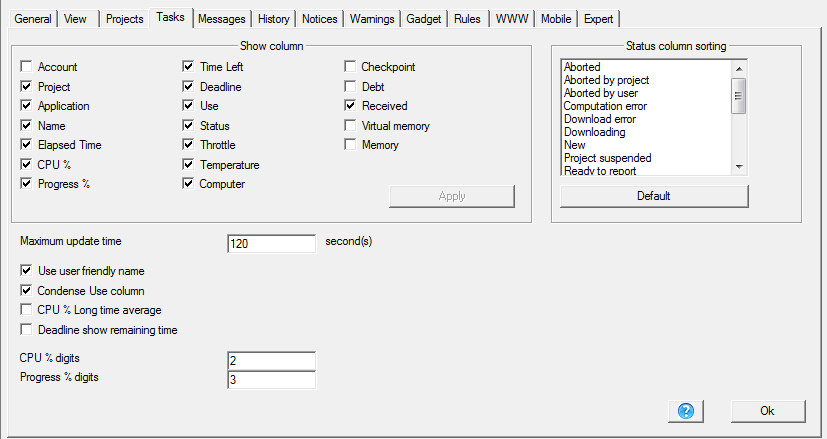Viewport: 827px width, 439px height.
Task: Uncheck the CPU % column checkbox
Action: coord(26,164)
